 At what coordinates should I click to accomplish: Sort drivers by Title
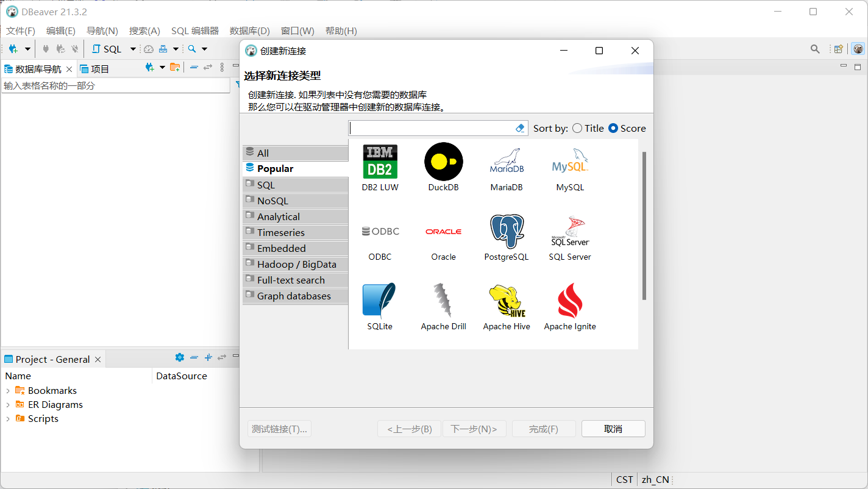[x=588, y=128]
